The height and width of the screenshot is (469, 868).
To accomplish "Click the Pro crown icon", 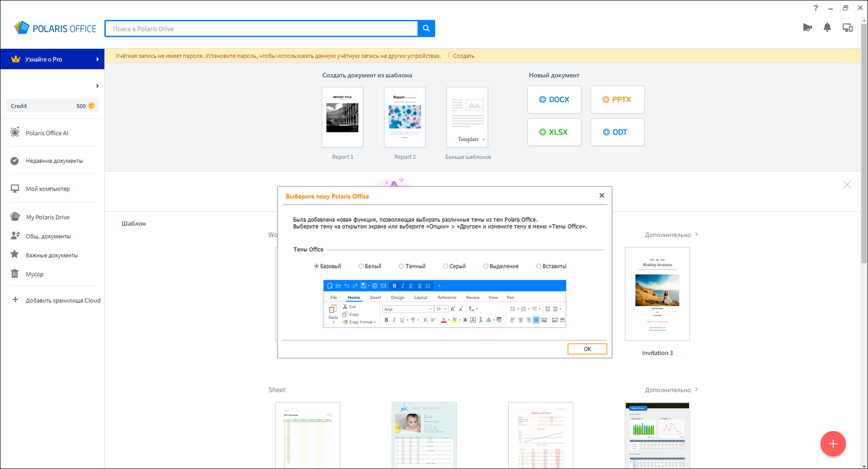I will (x=16, y=59).
